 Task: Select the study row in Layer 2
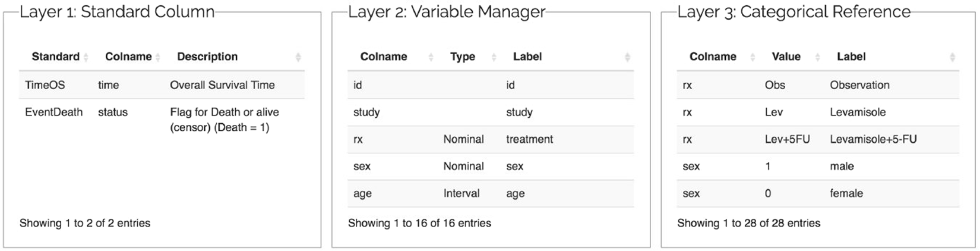[491, 112]
